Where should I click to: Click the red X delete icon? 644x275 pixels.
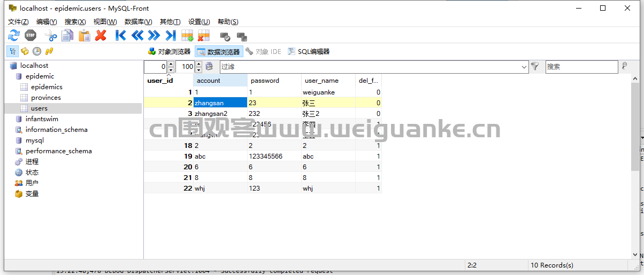pyautogui.click(x=101, y=36)
